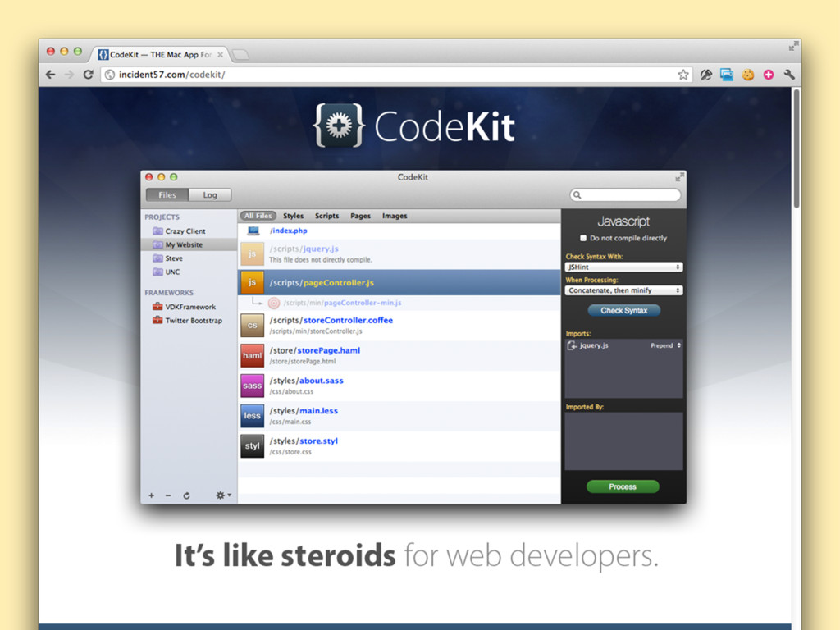The width and height of the screenshot is (840, 630).
Task: Click the storeController.coffee cs icon
Action: click(253, 325)
